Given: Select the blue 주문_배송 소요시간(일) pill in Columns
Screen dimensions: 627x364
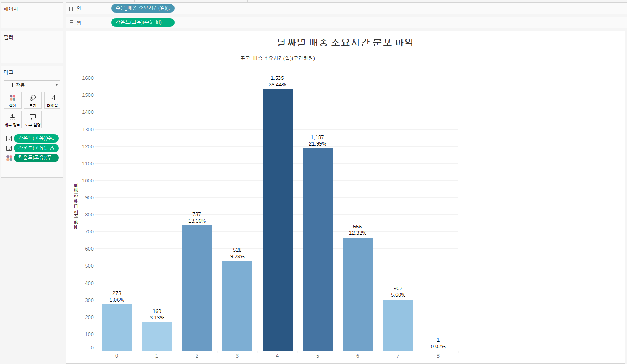Looking at the screenshot, I should tap(142, 8).
